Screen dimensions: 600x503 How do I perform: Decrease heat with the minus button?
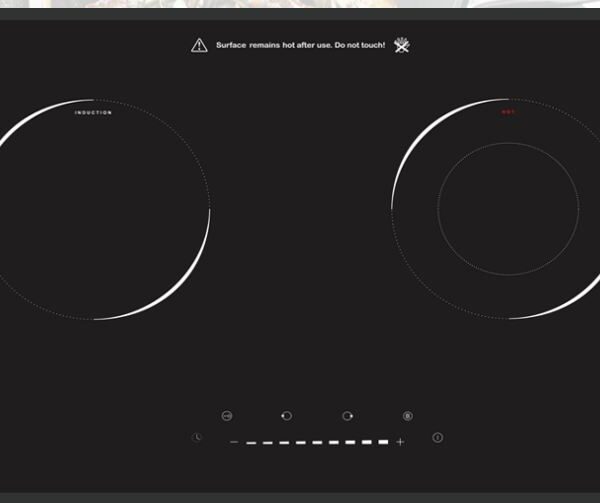234,442
